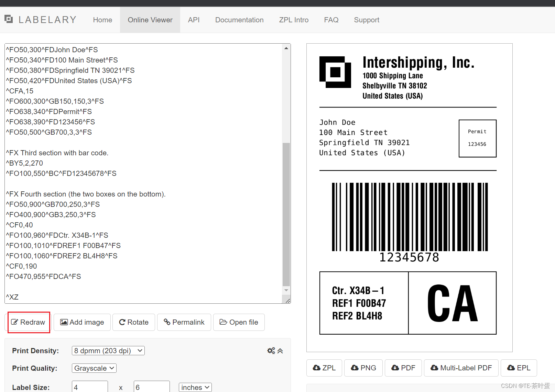Click the ^FO600,300^GB150,150,3^FS line

click(55, 101)
